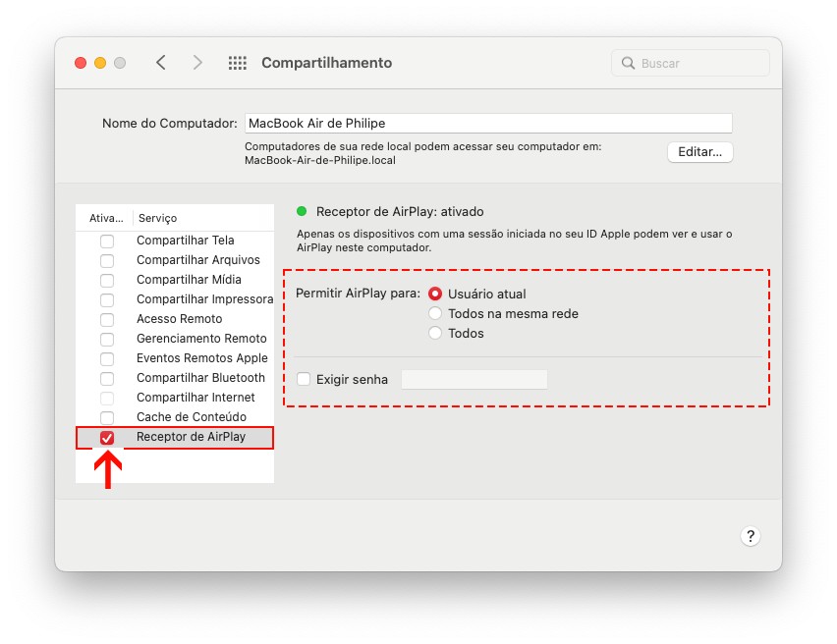The width and height of the screenshot is (837, 644).
Task: Click the help question mark button
Action: pyautogui.click(x=750, y=536)
